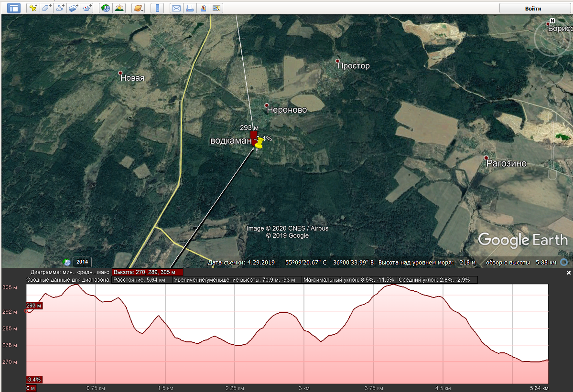Click the yellow pushpin placemark
Screen dimensions: 573x392
(x=259, y=143)
